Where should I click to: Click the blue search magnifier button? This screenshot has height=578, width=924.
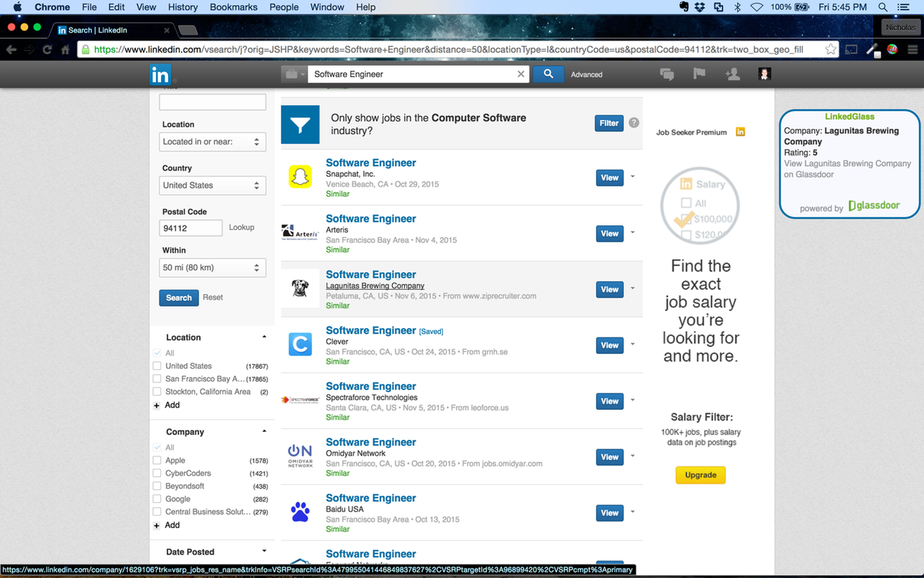click(x=548, y=74)
